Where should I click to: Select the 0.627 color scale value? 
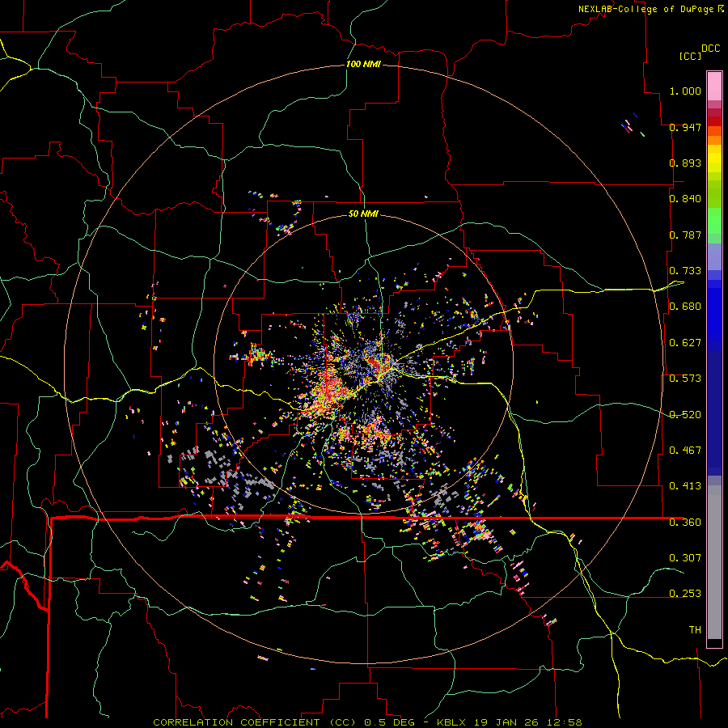pyautogui.click(x=685, y=343)
